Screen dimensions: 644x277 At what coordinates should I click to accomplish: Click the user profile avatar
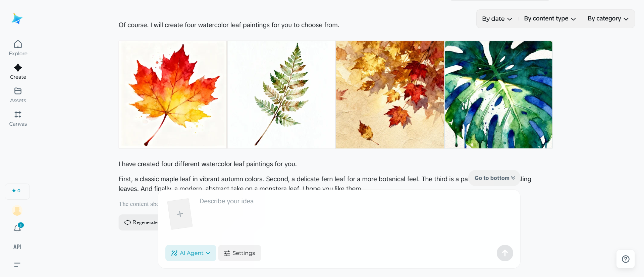tap(17, 211)
